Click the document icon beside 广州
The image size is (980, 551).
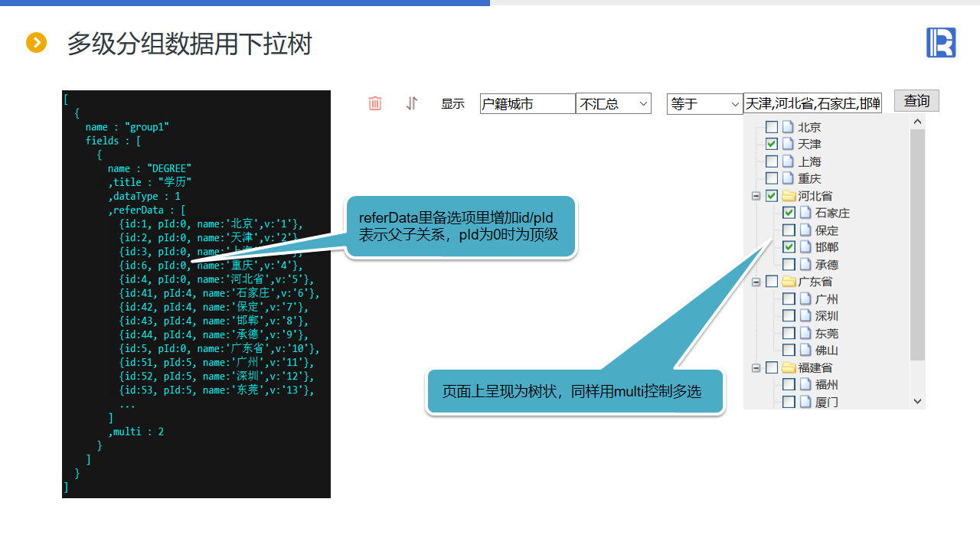pos(805,299)
